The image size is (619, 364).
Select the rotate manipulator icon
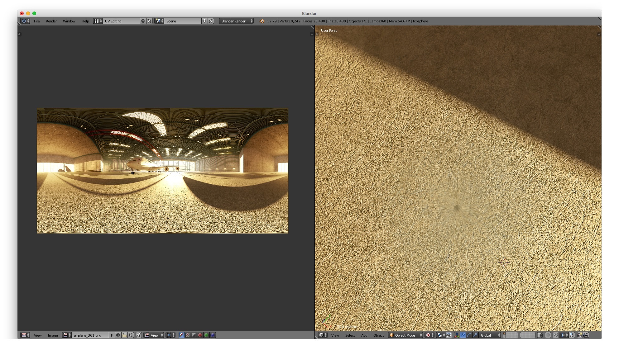(x=469, y=335)
